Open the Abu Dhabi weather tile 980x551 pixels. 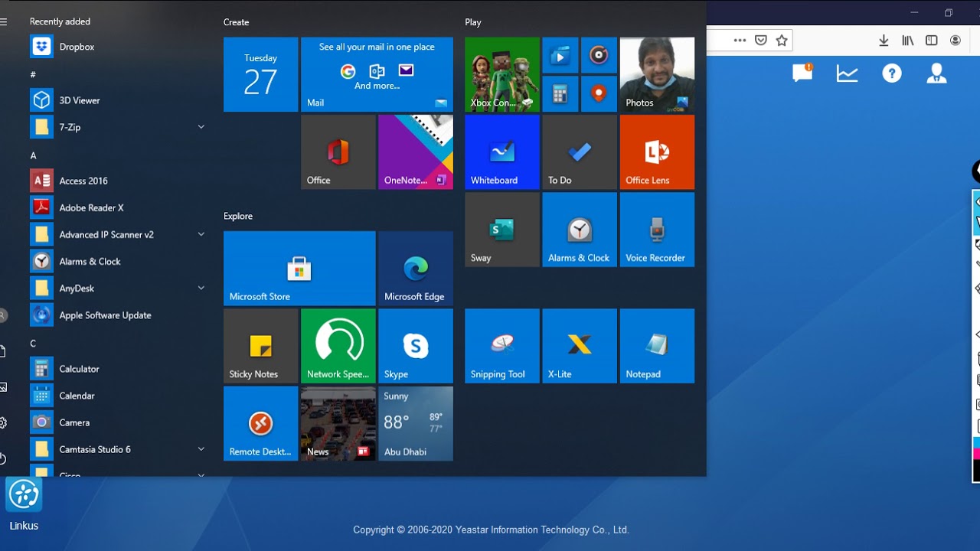[415, 423]
